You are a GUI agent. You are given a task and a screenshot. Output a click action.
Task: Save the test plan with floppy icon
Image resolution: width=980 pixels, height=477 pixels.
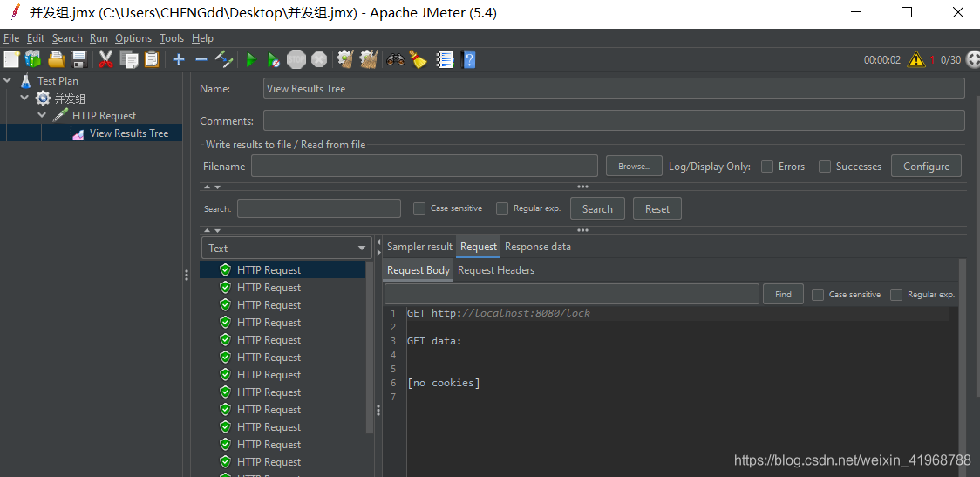pyautogui.click(x=79, y=60)
